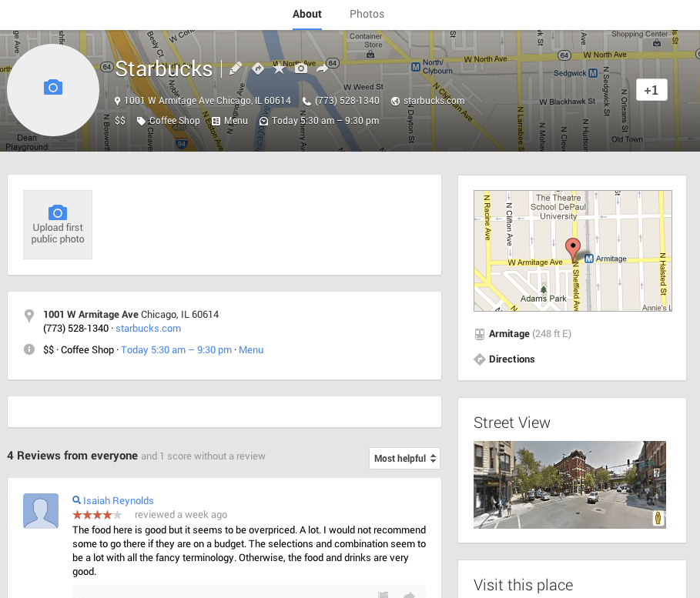This screenshot has height=598, width=700.
Task: Click the location pin icon in details card
Action: coord(29,316)
